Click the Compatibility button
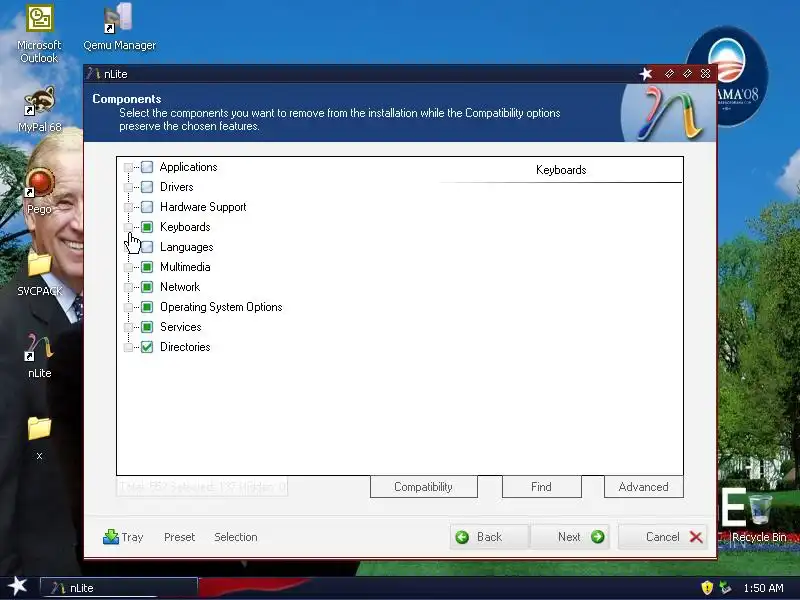Image resolution: width=800 pixels, height=600 pixels. [423, 487]
